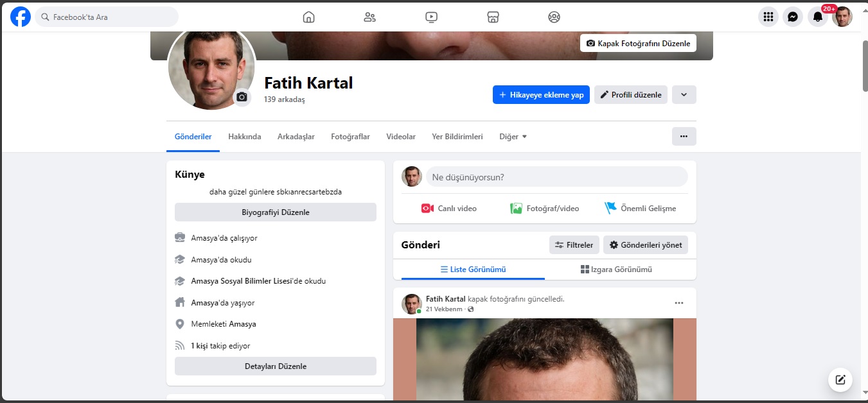
Task: Open the Filtreler button
Action: [x=574, y=244]
